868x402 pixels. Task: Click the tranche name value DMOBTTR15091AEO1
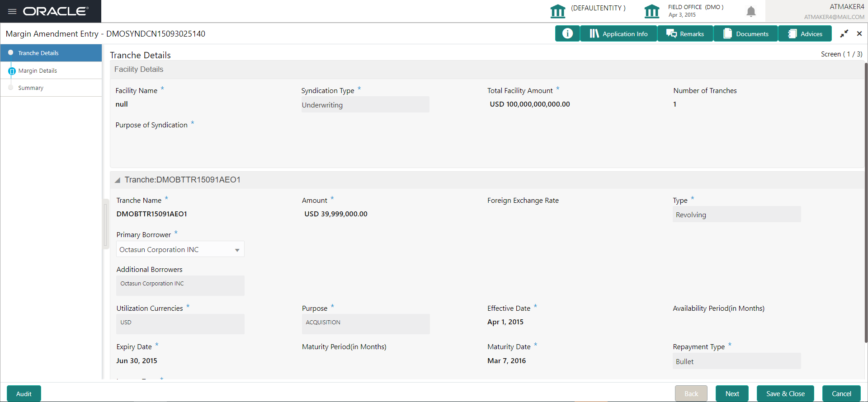[152, 214]
